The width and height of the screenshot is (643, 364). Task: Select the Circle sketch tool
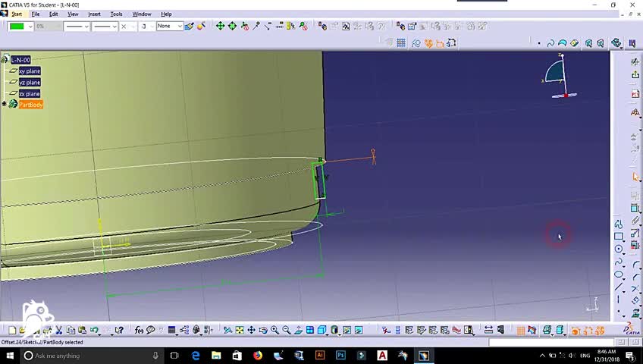[x=619, y=249]
